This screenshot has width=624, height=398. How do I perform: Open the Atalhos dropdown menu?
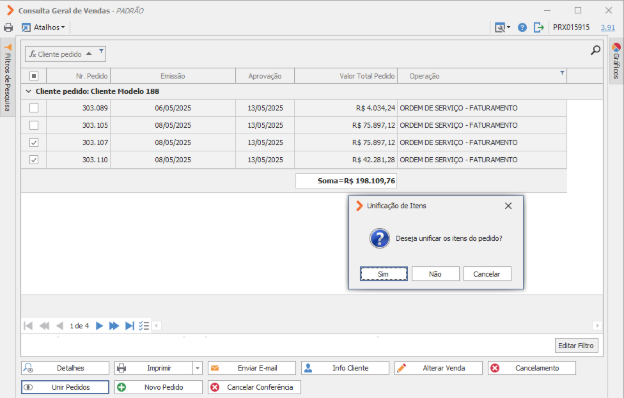(44, 27)
